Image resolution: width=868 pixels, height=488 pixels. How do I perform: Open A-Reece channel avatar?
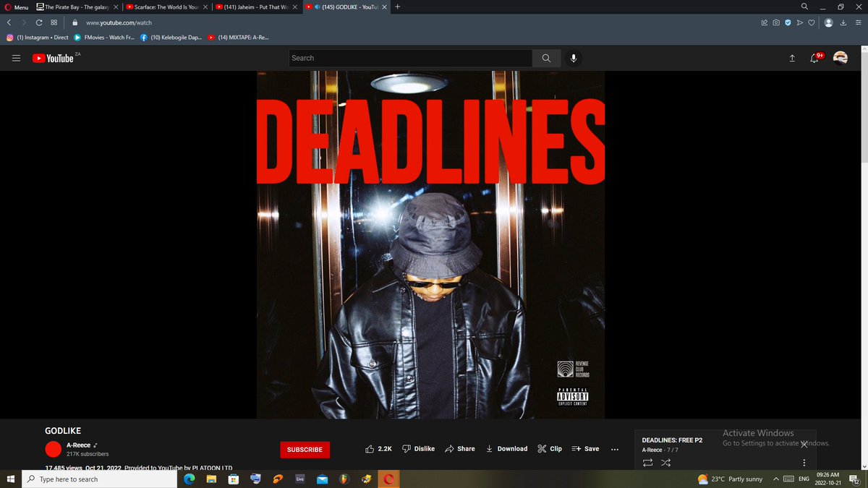coord(53,449)
